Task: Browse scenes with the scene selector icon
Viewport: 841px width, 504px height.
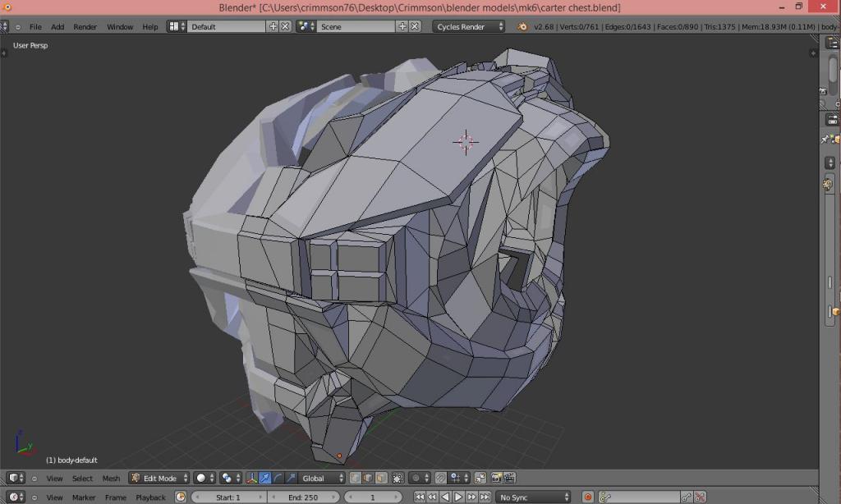Action: coord(306,26)
